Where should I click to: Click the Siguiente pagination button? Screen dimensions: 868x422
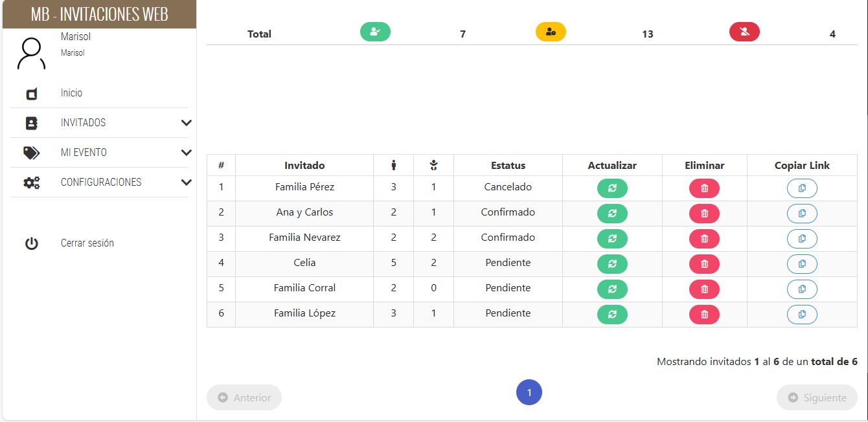(817, 397)
